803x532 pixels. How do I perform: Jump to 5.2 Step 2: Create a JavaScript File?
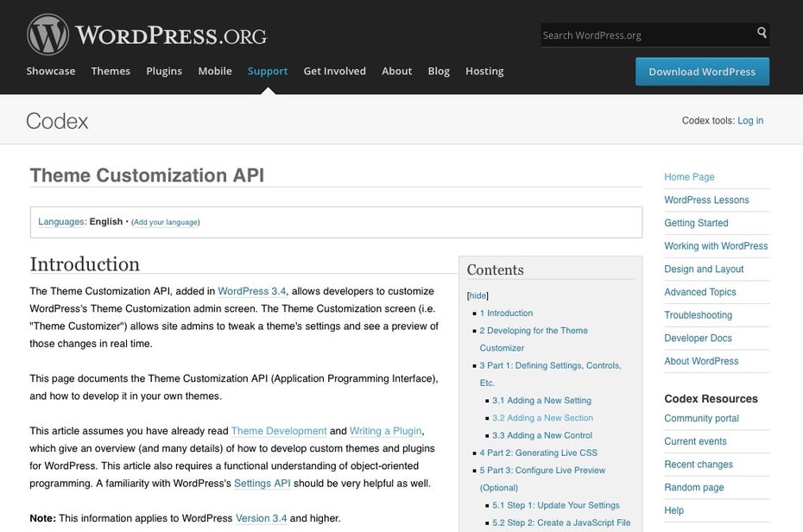[561, 522]
